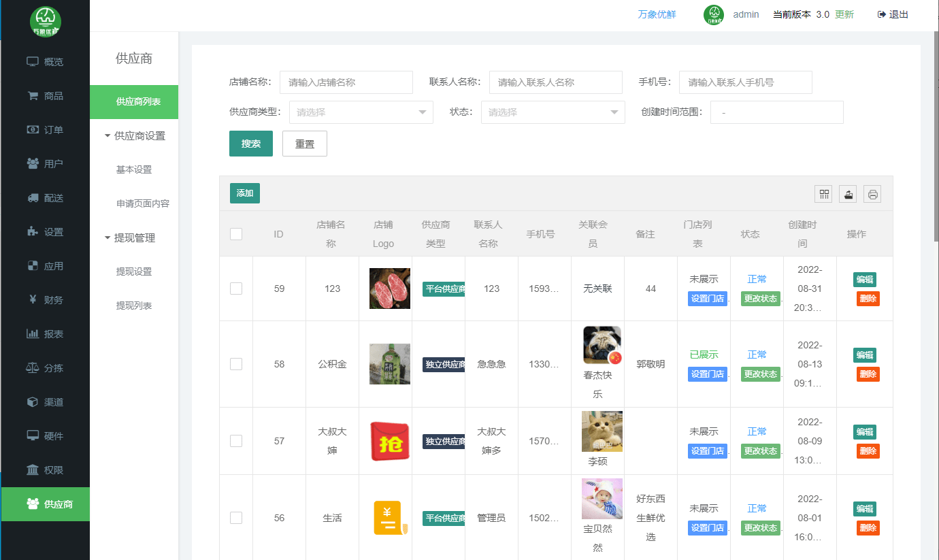Open 商品 via shopping cart icon
The image size is (939, 560).
tap(33, 96)
